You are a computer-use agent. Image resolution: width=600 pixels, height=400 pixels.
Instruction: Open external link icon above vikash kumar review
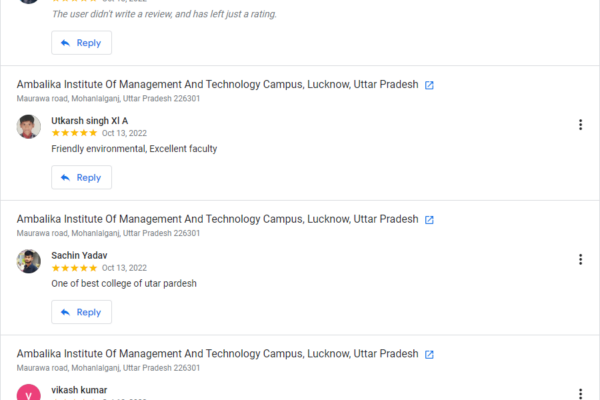[x=429, y=355]
